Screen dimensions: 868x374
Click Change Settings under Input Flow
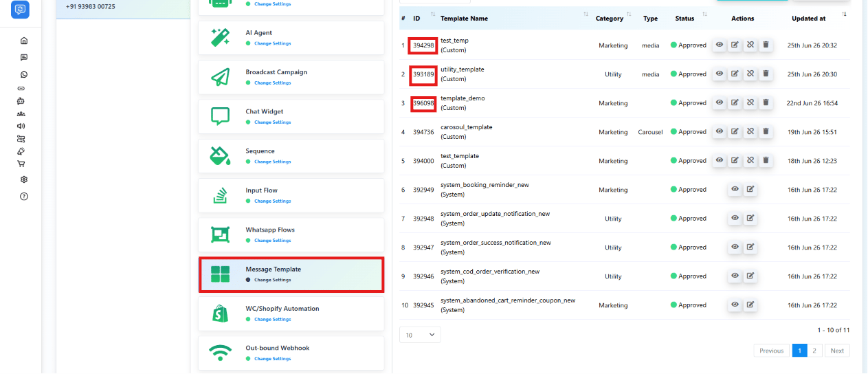(272, 201)
